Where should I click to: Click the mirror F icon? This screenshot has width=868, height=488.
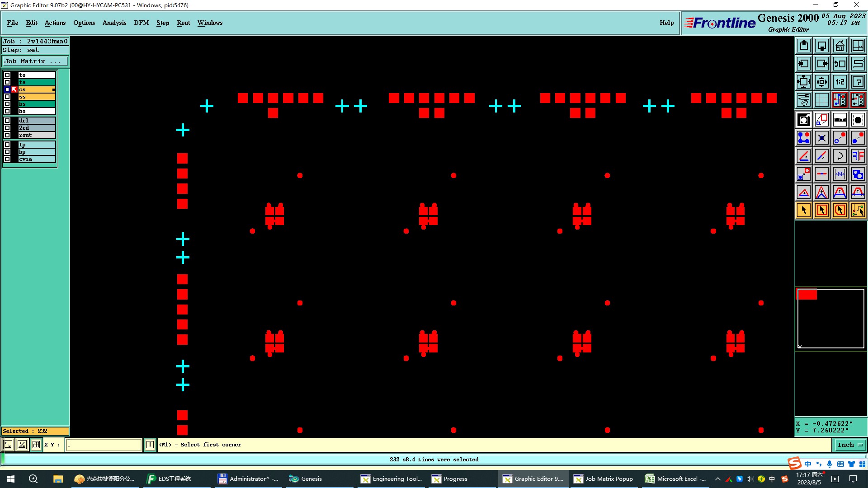858,156
